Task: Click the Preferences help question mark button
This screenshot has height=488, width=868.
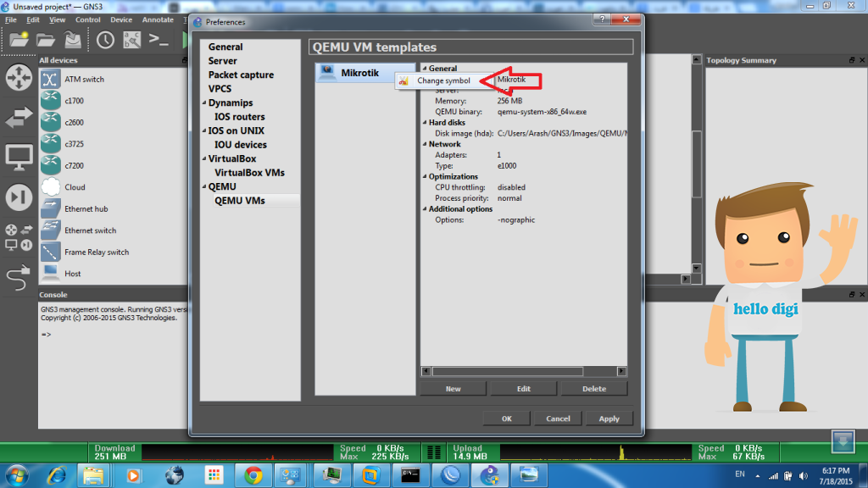Action: (x=602, y=19)
